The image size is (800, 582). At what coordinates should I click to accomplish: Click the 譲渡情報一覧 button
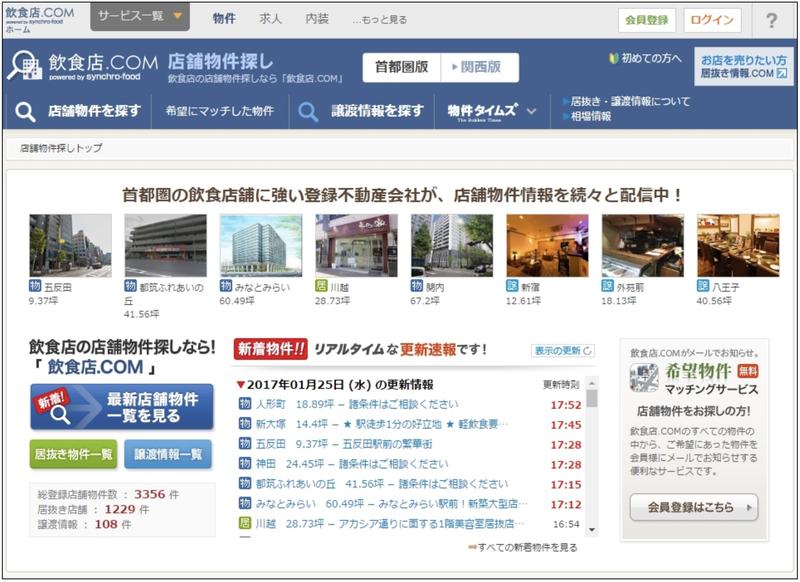[x=168, y=454]
